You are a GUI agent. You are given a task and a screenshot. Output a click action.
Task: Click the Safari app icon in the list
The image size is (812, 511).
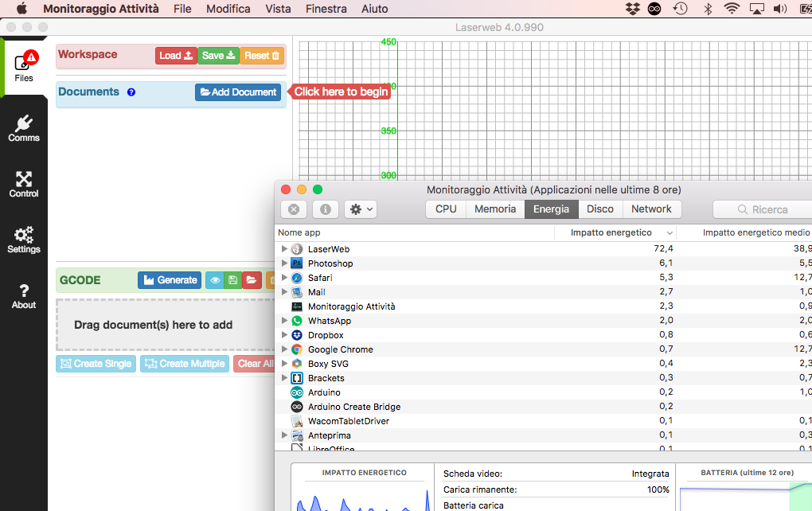pyautogui.click(x=297, y=278)
